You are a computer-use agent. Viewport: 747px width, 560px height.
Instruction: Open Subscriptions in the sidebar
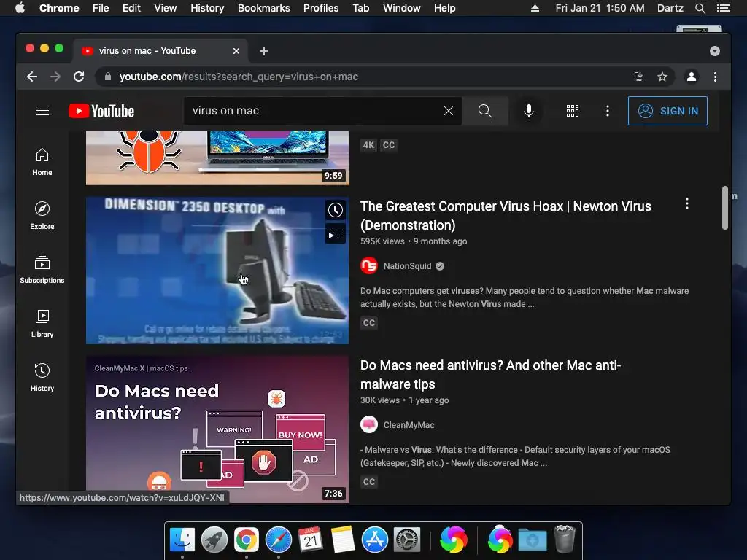pos(42,270)
